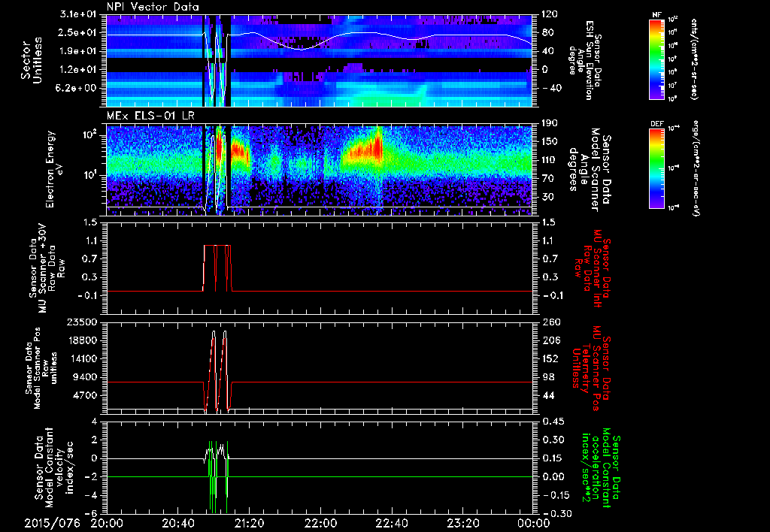Click the 00:00 time tick label
The height and width of the screenshot is (532, 770).
tap(533, 523)
